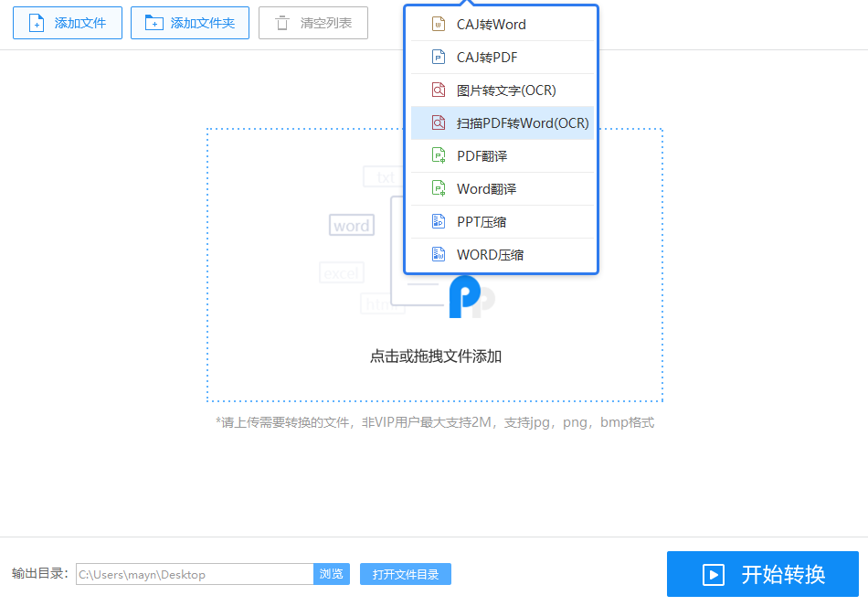The width and height of the screenshot is (868, 606).
Task: Click the 图片转文字(OCR) magnifier icon
Action: click(439, 90)
